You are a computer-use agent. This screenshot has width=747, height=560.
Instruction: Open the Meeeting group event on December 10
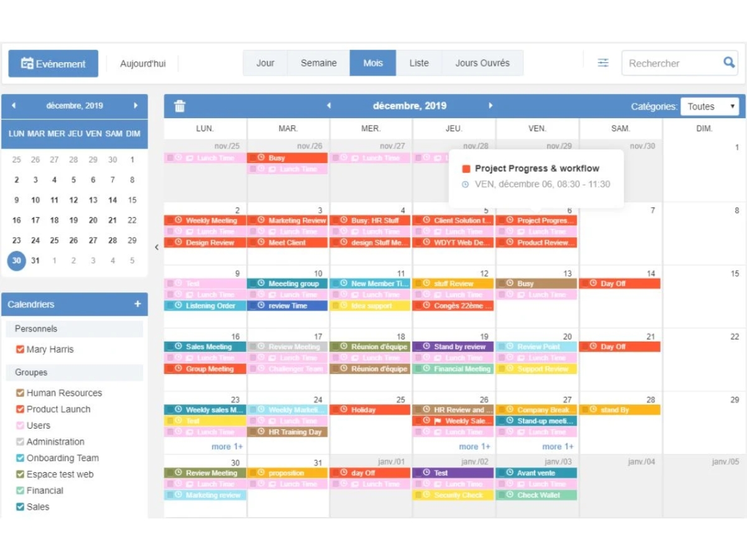tap(288, 284)
